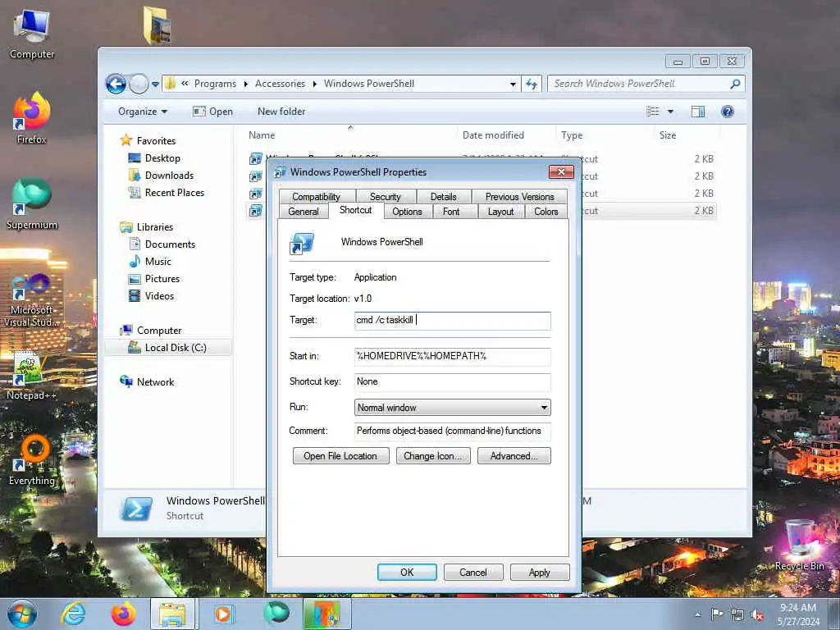The height and width of the screenshot is (630, 840).
Task: Open the Notepad++ desktop shortcut
Action: point(32,375)
